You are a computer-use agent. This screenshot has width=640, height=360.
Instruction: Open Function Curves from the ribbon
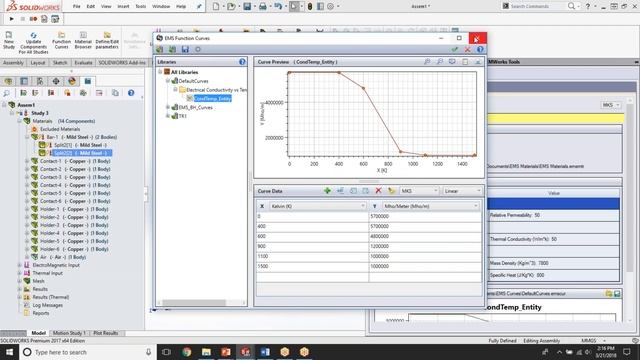(61, 40)
